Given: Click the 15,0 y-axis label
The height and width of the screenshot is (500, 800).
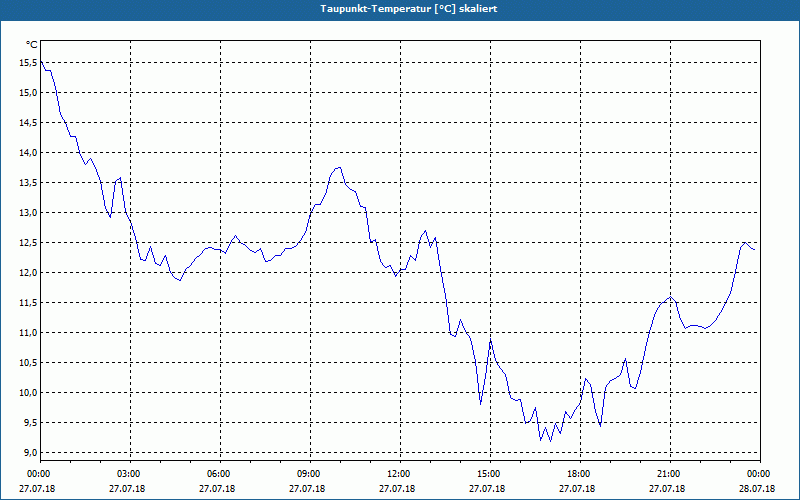Looking at the screenshot, I should 29,93.
